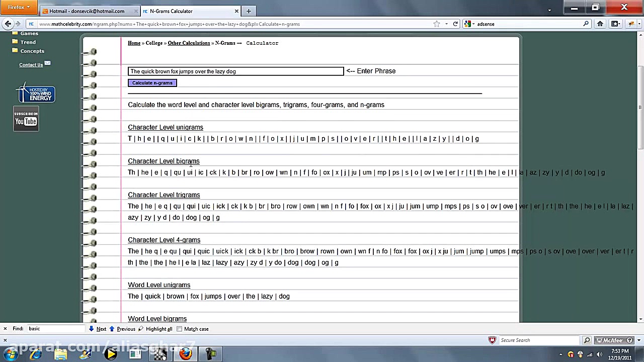Click the Word Level unigrams heading
Viewport: 644px width, 362px height.
tap(159, 285)
